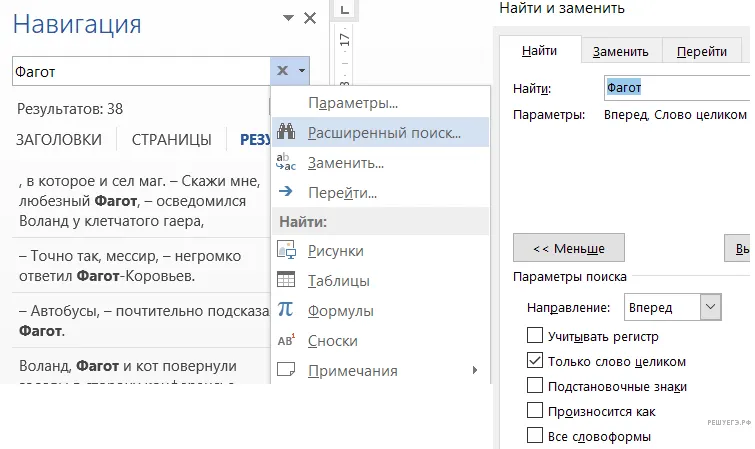
Task: Open result 'любезный Фагот, – осведомился'
Action: tap(141, 201)
